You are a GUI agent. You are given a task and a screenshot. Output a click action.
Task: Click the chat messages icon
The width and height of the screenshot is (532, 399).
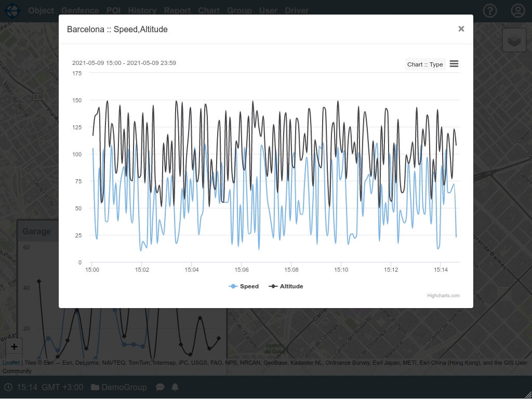point(161,387)
